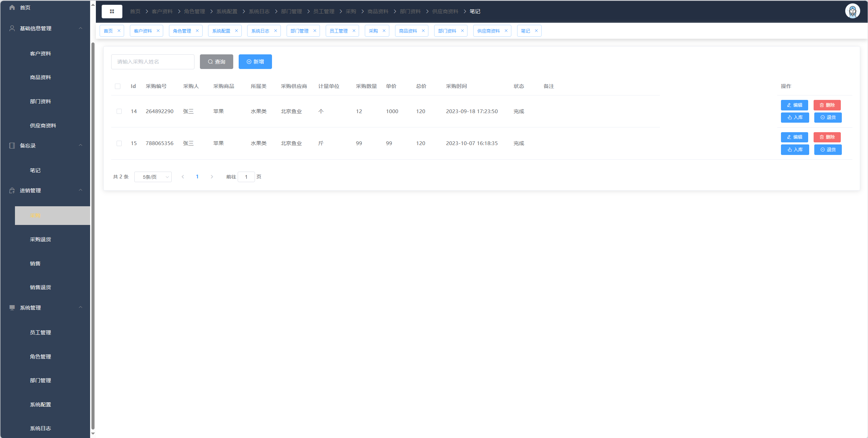Click the red 删除 button for row 14
Viewport: 868px width, 438px height.
[827, 105]
